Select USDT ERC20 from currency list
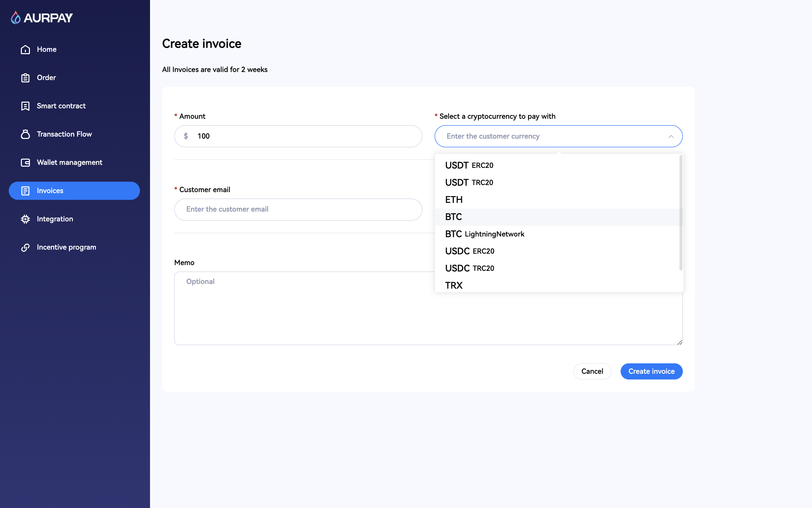This screenshot has width=812, height=508. pyautogui.click(x=469, y=165)
